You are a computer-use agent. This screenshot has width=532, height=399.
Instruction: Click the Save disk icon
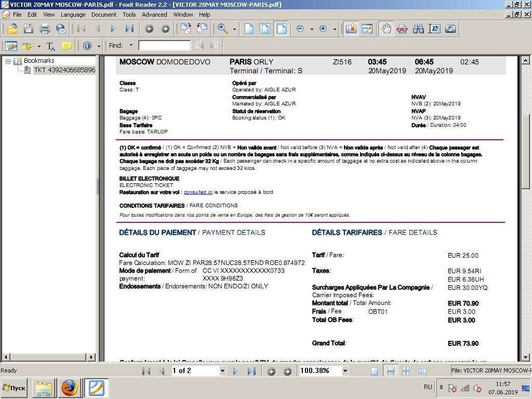(28, 29)
